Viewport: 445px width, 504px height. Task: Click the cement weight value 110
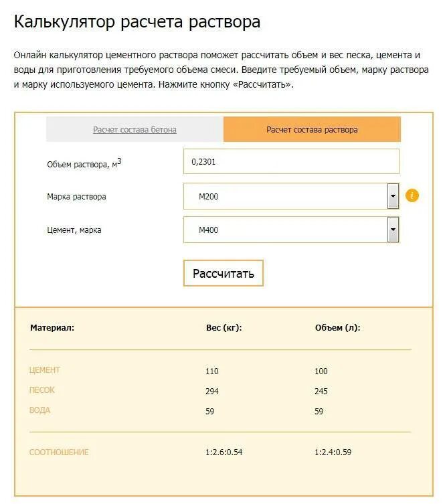click(x=212, y=371)
